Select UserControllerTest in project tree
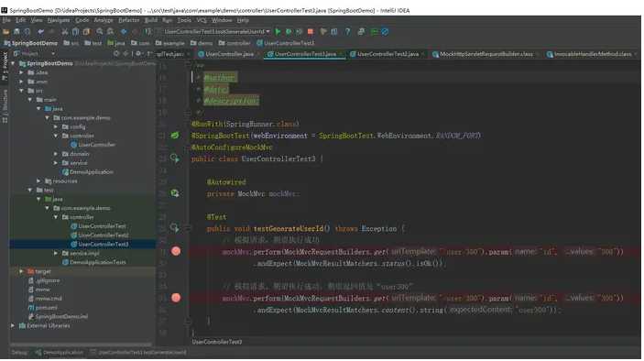This screenshot has width=644, height=361. pyautogui.click(x=99, y=226)
